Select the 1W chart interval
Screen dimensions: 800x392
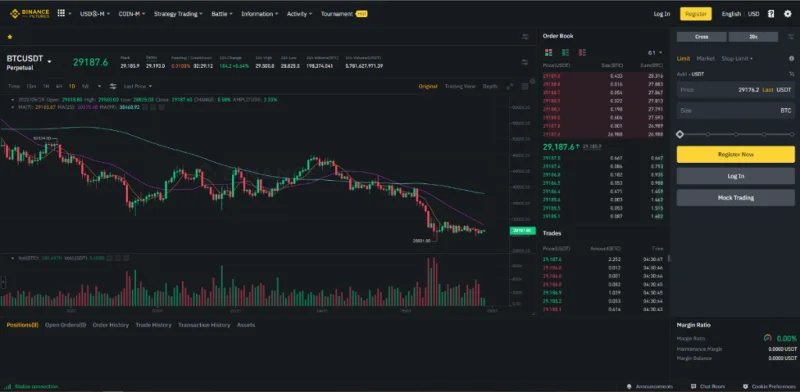[85, 86]
